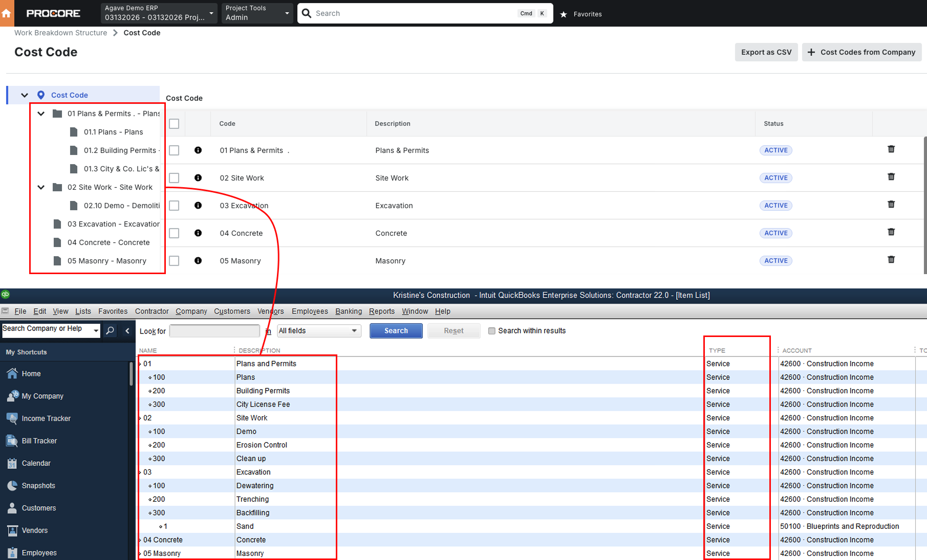The height and width of the screenshot is (560, 927).
Task: Click info icon for 02 Site Work
Action: [x=198, y=178]
